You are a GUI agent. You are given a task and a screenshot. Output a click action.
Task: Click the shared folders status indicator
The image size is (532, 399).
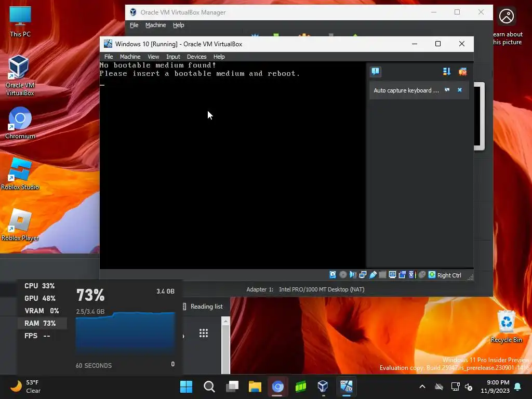pos(382,275)
